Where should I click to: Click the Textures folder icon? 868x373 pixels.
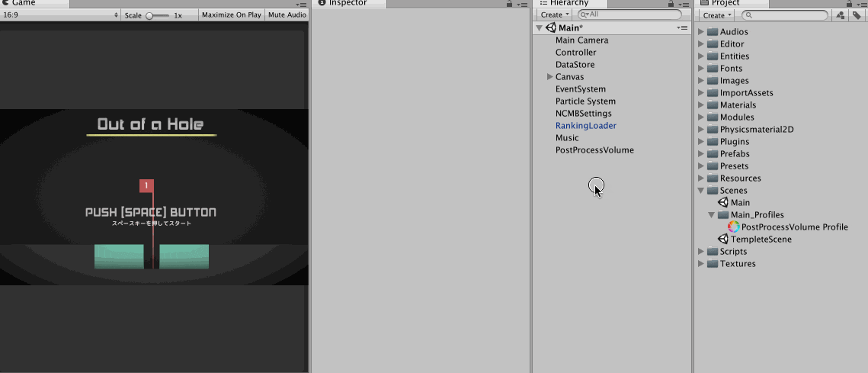click(x=712, y=264)
